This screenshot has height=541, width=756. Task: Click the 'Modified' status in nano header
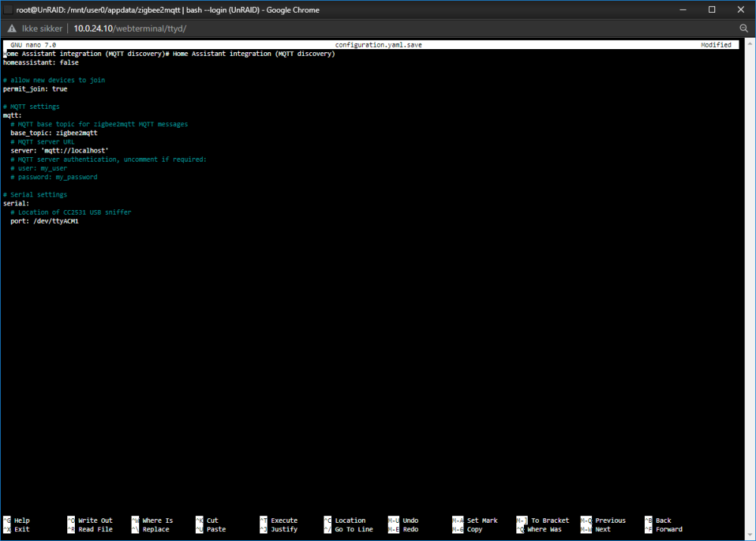716,45
